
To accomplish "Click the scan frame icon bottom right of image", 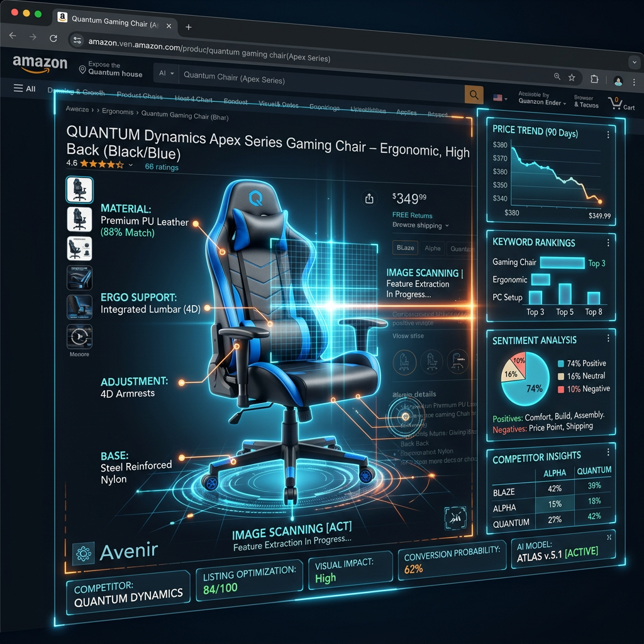I will (455, 518).
